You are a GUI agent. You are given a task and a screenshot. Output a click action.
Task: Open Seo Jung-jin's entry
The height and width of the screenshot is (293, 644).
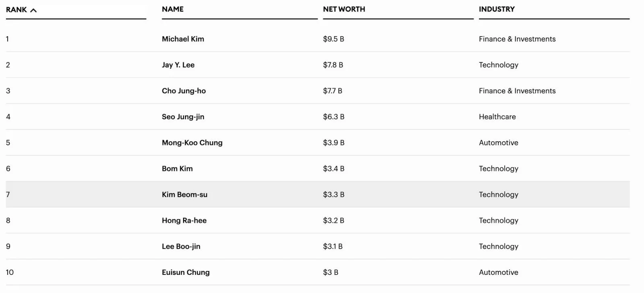tap(183, 117)
